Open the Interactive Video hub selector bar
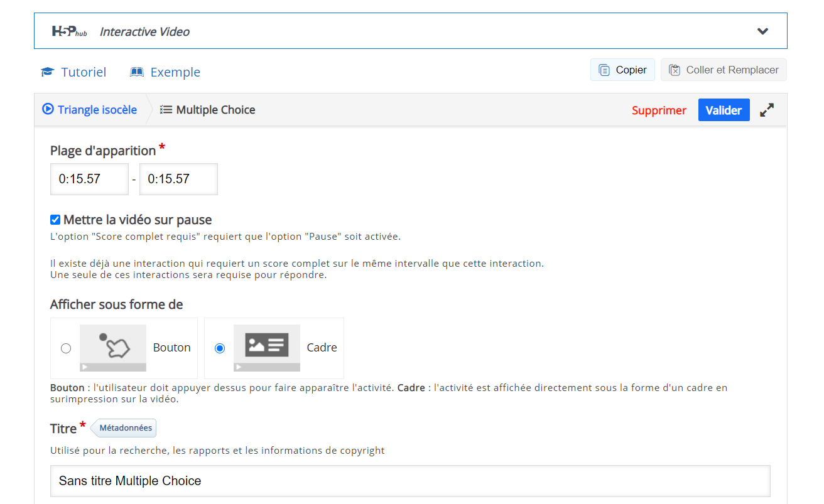824x504 pixels. tap(410, 31)
